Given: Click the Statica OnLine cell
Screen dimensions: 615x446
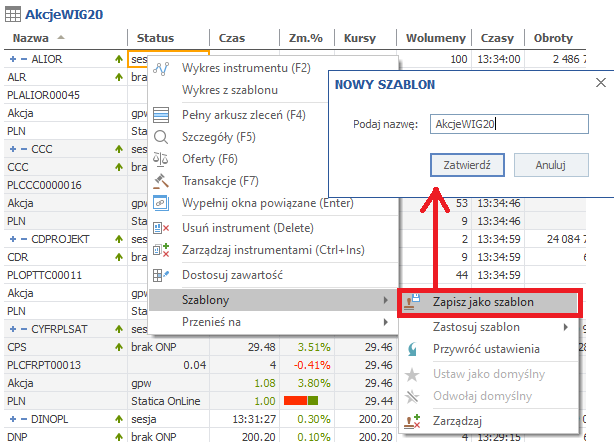Looking at the screenshot, I should (166, 401).
